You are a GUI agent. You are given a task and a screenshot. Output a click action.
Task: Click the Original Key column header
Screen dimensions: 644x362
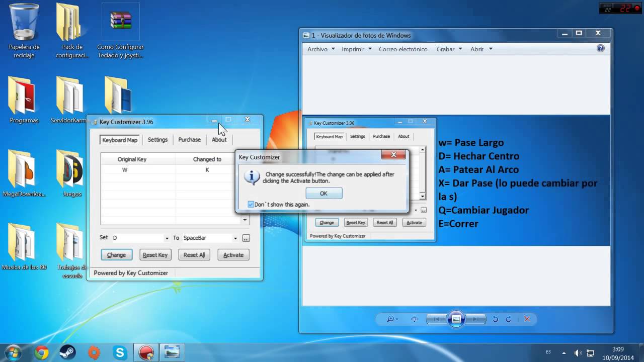pos(132,159)
